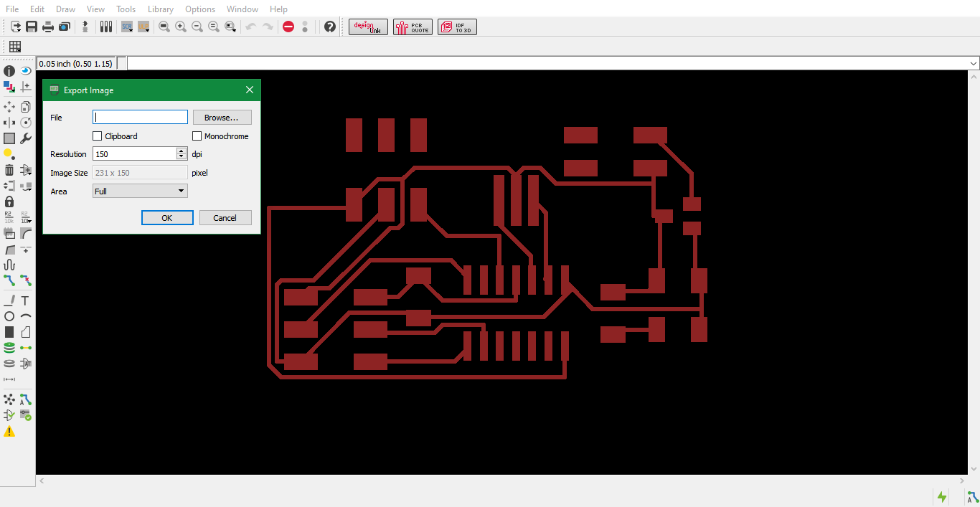Click the yellow warning Errors icon

(9, 431)
